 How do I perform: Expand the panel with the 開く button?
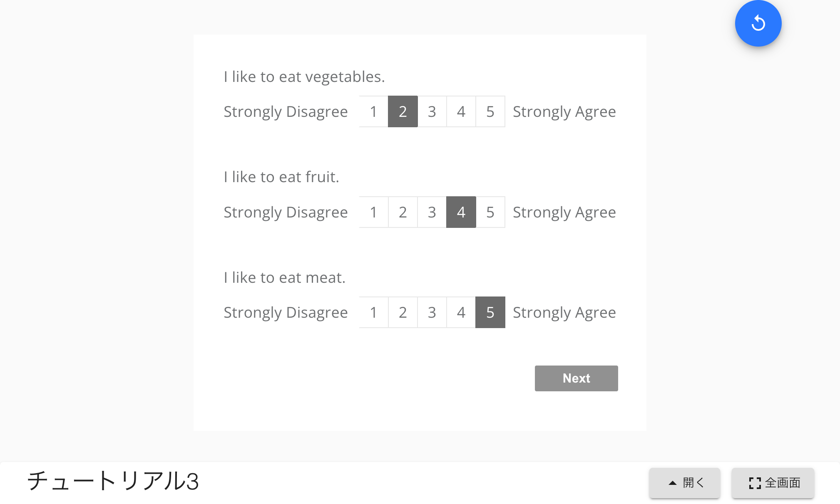pyautogui.click(x=685, y=483)
